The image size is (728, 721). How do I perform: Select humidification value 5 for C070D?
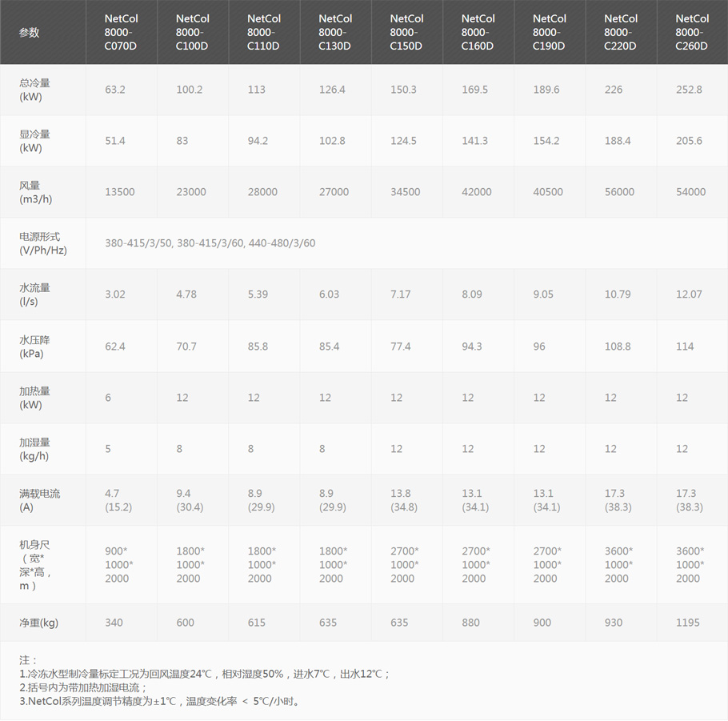tap(108, 449)
